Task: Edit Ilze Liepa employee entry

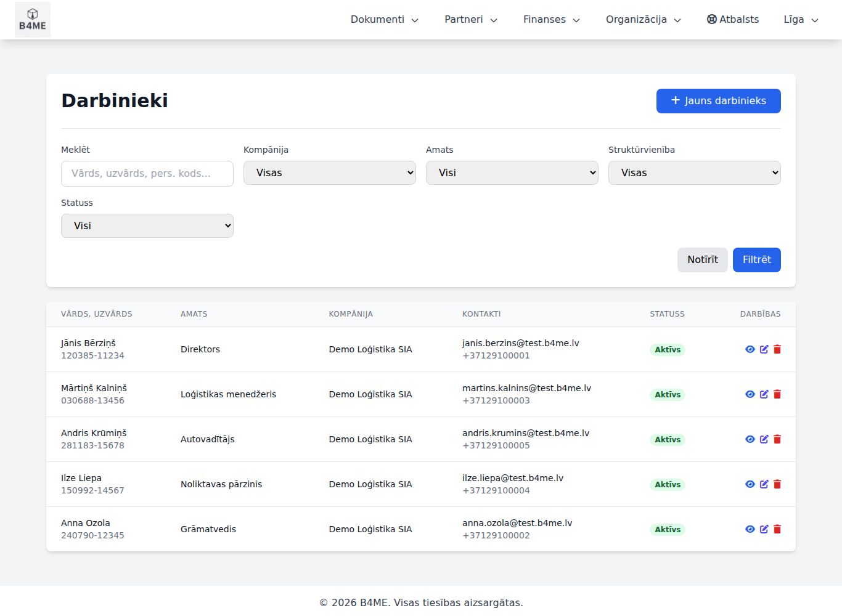Action: (x=764, y=484)
